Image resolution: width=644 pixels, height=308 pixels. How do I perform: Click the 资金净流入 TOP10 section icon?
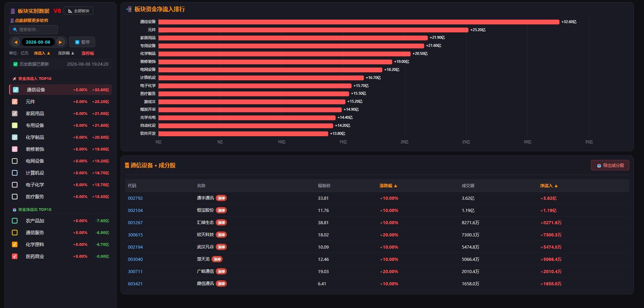[x=14, y=79]
